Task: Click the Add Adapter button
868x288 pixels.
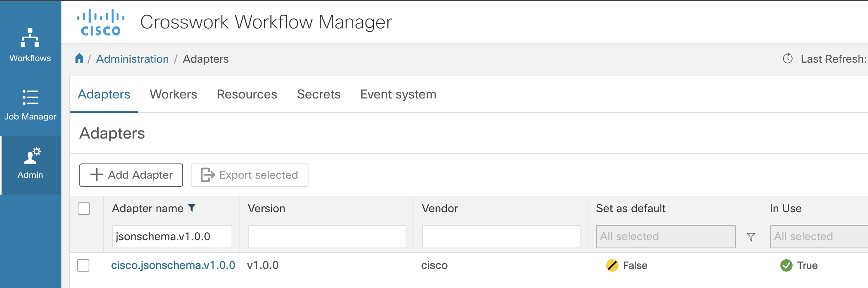Action: (x=131, y=175)
